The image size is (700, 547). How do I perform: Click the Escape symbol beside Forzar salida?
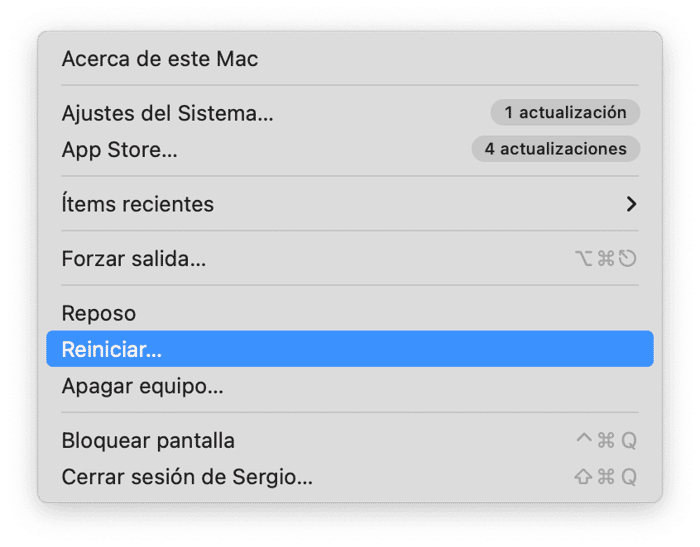628,259
